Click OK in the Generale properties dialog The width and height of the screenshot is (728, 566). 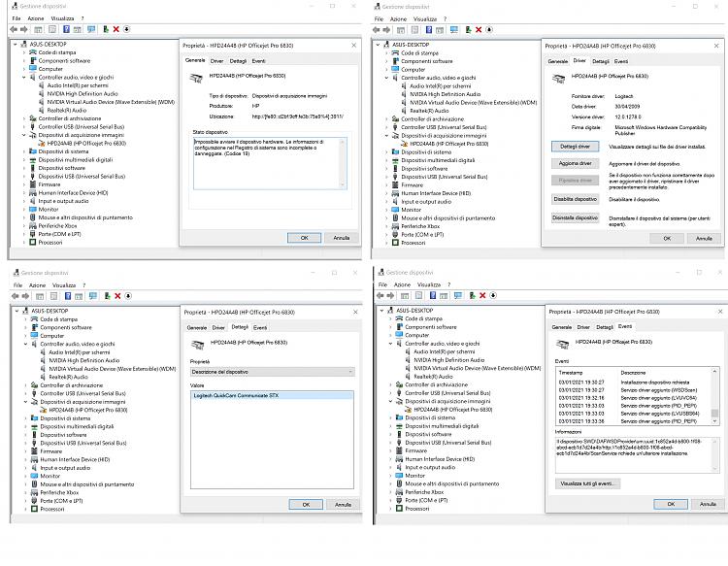304,238
